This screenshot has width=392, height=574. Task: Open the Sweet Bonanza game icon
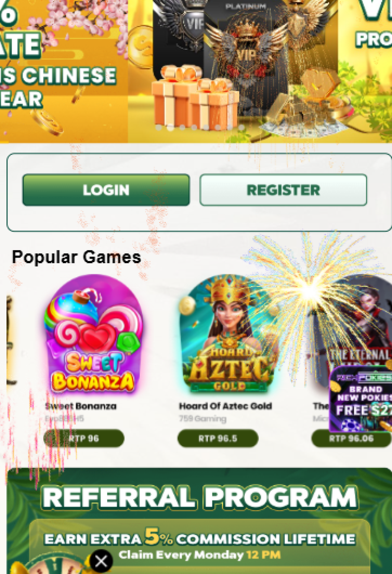93,334
